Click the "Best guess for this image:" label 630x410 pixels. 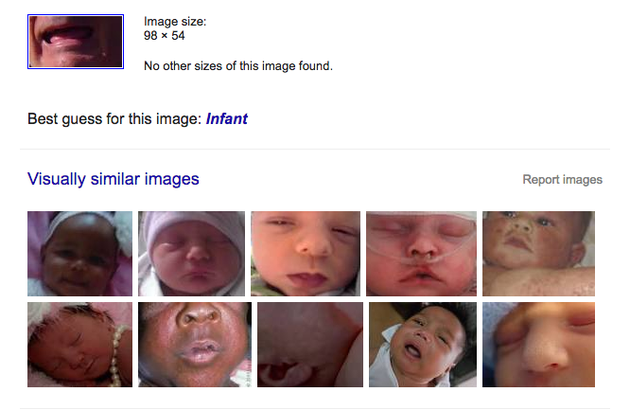point(114,119)
